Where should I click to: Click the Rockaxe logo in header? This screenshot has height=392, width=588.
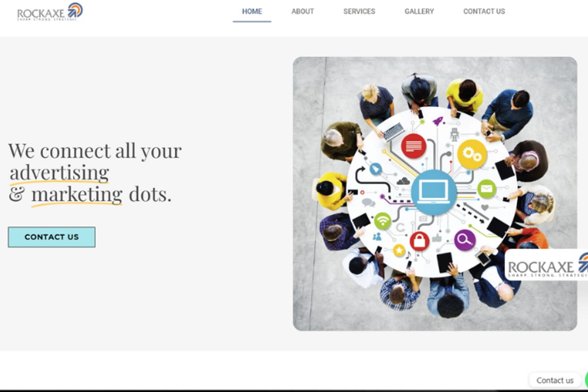coord(50,12)
